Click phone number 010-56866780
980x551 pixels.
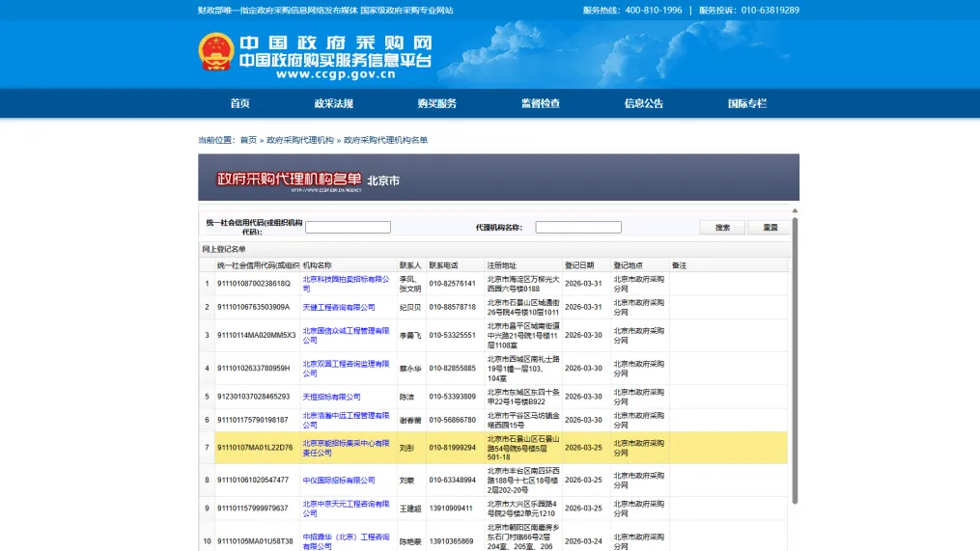pyautogui.click(x=453, y=420)
